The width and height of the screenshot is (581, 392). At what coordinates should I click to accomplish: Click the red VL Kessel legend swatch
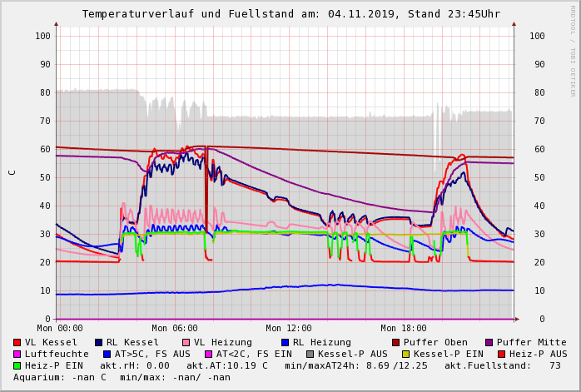tap(17, 342)
